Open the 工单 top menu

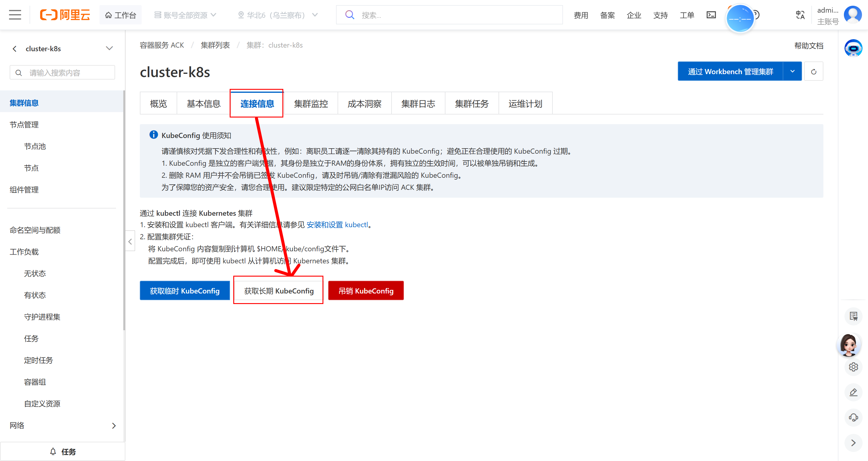[687, 15]
